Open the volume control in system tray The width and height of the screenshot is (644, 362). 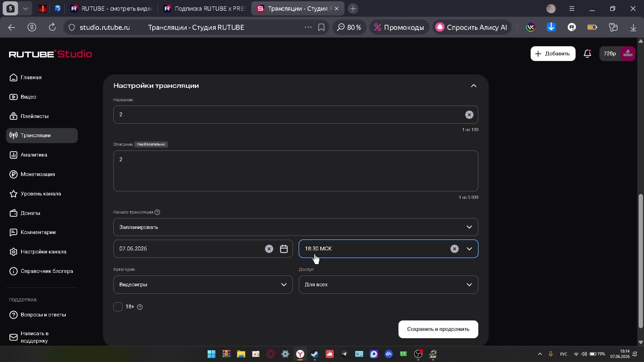pyautogui.click(x=584, y=354)
